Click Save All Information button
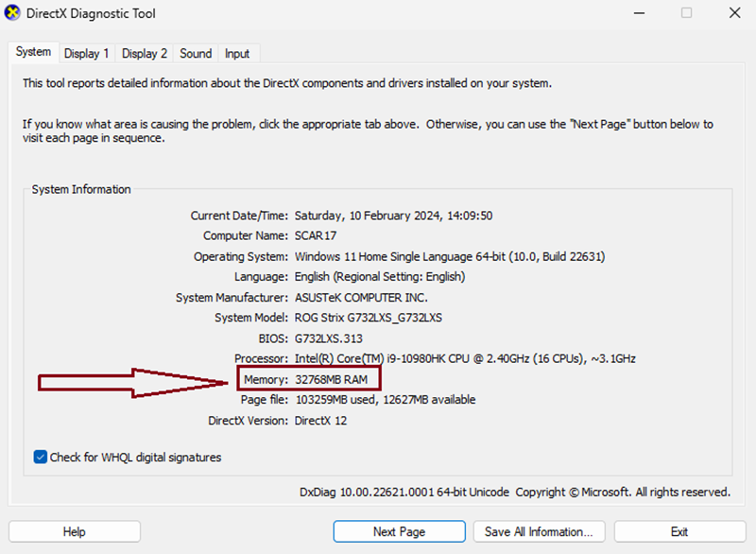 pos(539,531)
